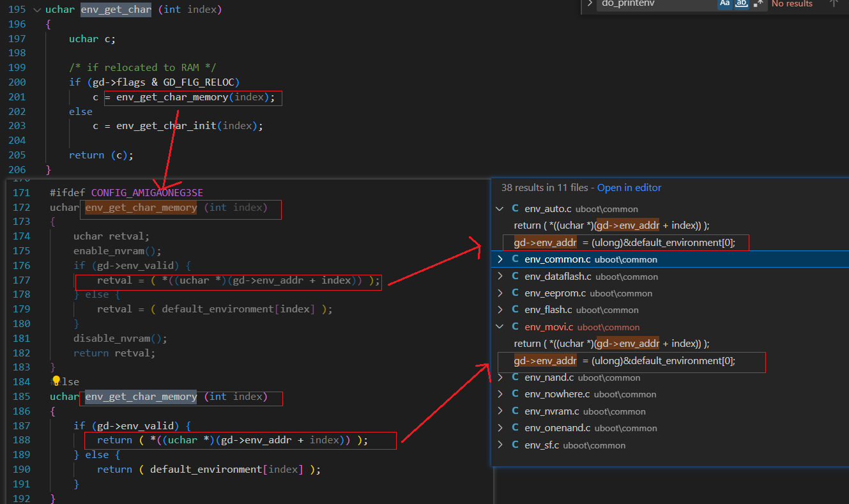Click the C file icon of env_common.c
849x504 pixels.
tap(515, 259)
